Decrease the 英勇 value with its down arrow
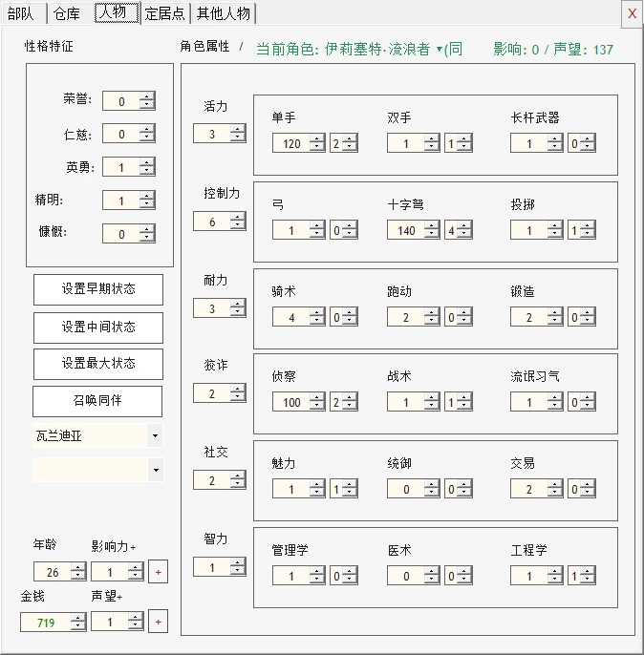Viewport: 644px width, 655px height. 147,171
